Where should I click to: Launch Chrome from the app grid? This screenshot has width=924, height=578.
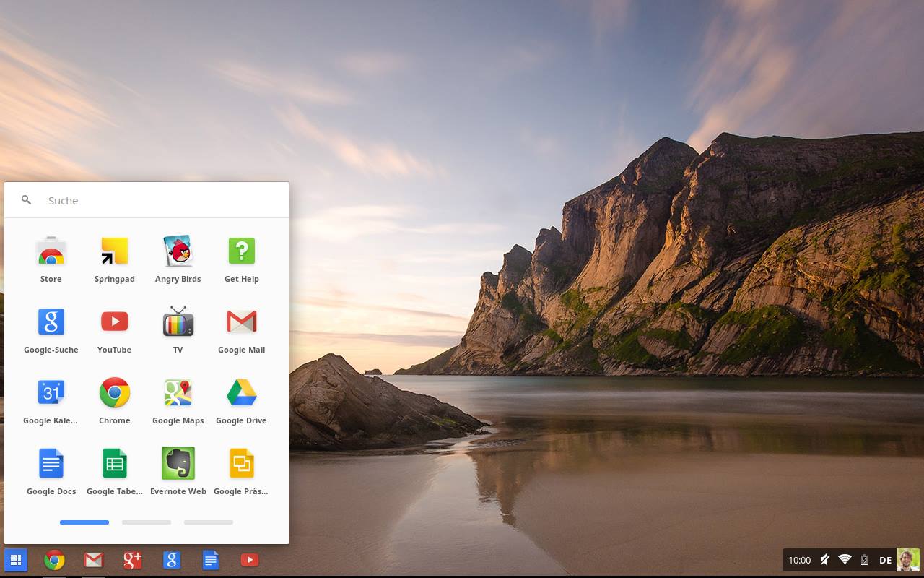click(114, 393)
